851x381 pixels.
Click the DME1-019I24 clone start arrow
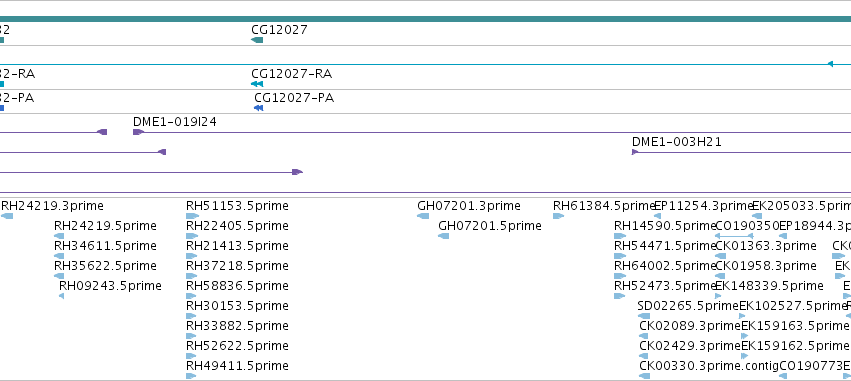click(138, 132)
